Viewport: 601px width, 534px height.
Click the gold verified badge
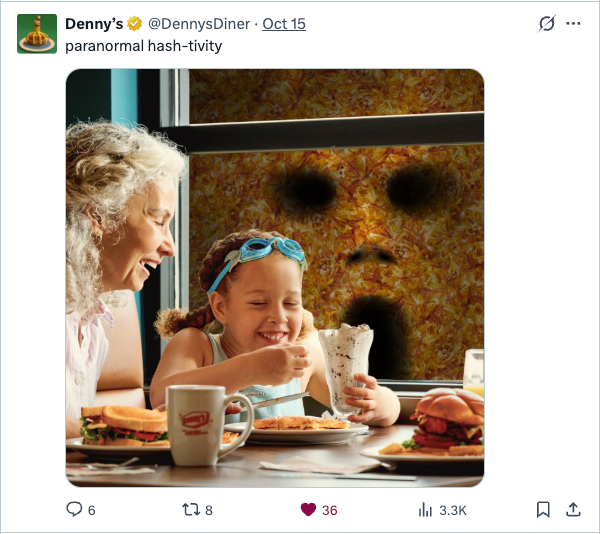click(135, 24)
